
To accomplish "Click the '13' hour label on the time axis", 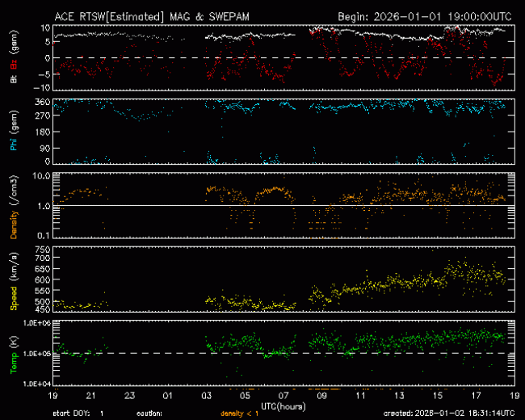I will click(x=399, y=396).
